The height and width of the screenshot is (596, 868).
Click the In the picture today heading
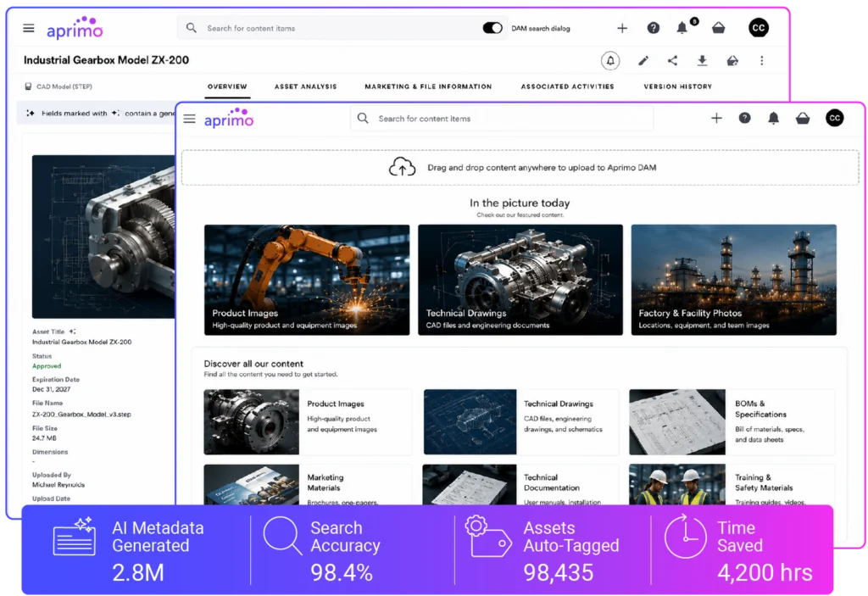pyautogui.click(x=520, y=203)
